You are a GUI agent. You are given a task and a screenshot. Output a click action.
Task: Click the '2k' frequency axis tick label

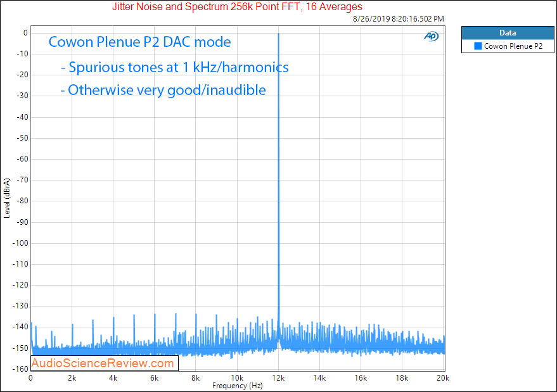point(72,378)
